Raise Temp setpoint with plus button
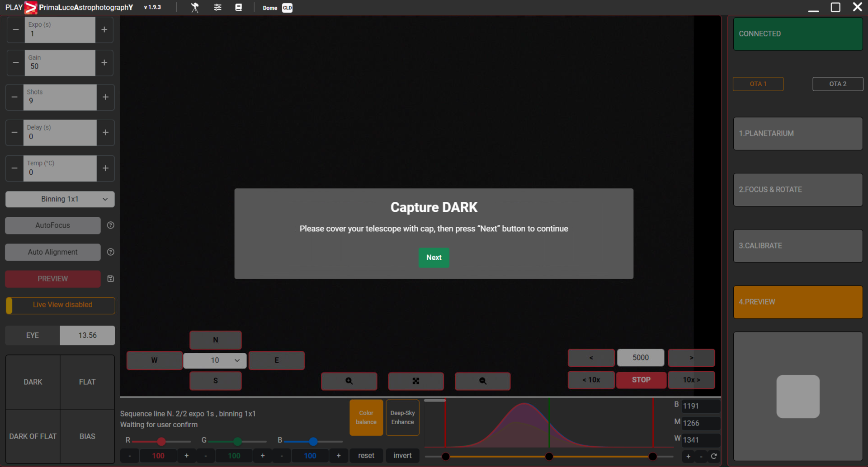Image resolution: width=868 pixels, height=467 pixels. [x=106, y=168]
